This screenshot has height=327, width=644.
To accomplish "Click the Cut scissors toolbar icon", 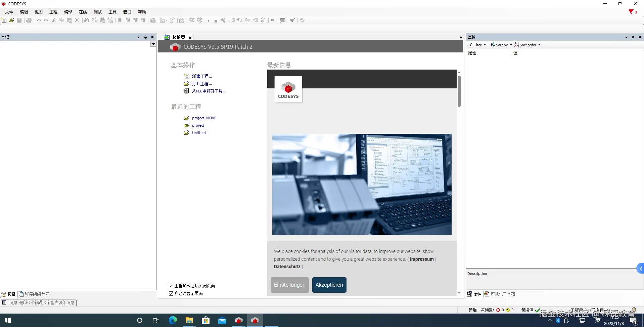I will [54, 20].
